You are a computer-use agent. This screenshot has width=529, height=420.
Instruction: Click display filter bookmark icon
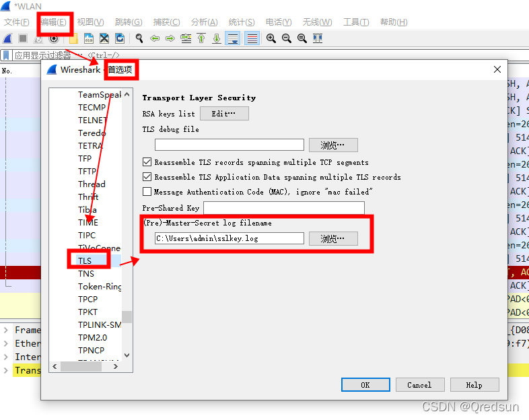6,55
